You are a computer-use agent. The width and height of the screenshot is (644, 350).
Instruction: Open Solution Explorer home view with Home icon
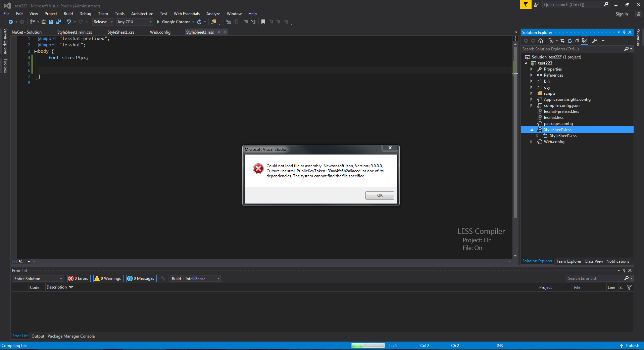[541, 41]
